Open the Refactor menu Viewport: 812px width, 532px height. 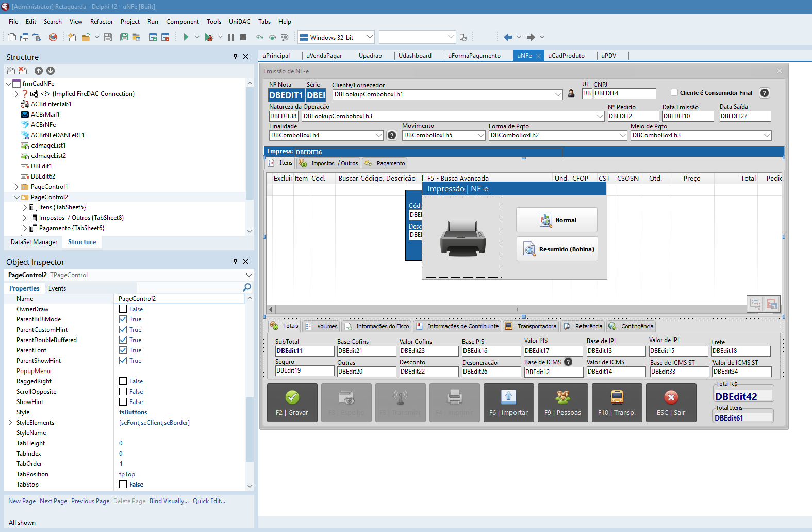click(102, 22)
